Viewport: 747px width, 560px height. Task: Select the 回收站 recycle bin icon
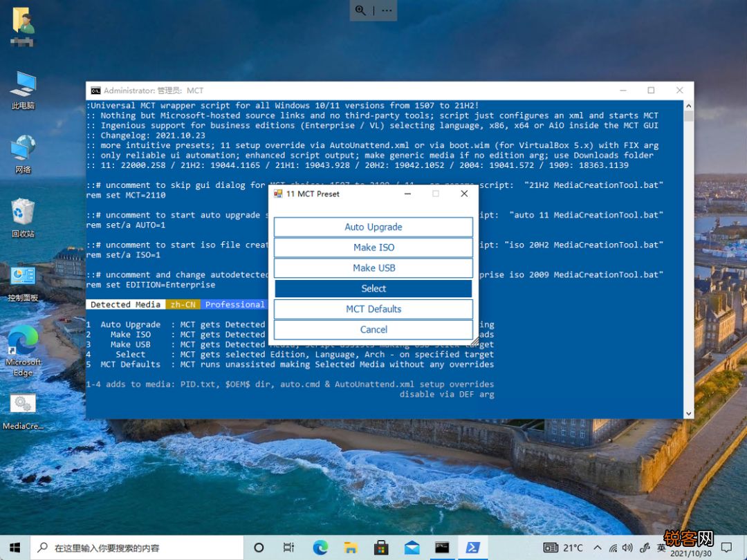tap(23, 218)
